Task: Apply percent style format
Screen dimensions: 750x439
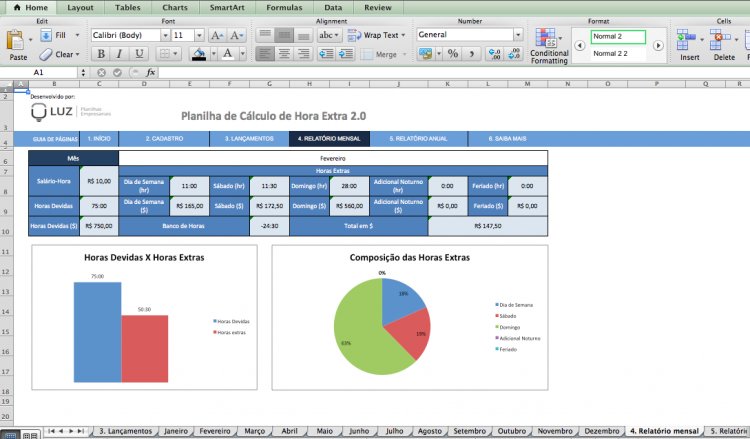Action: coord(452,54)
